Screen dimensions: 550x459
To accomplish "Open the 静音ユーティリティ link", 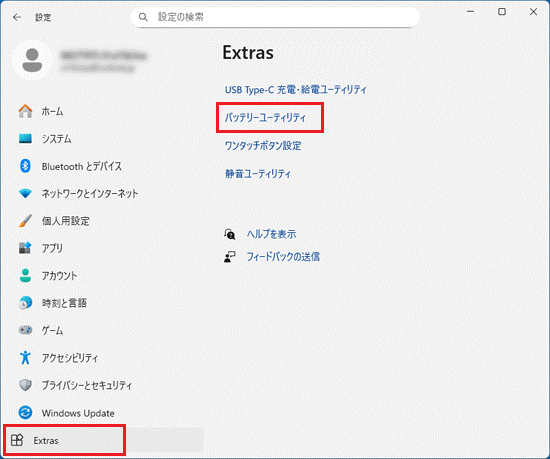I will coord(258,174).
